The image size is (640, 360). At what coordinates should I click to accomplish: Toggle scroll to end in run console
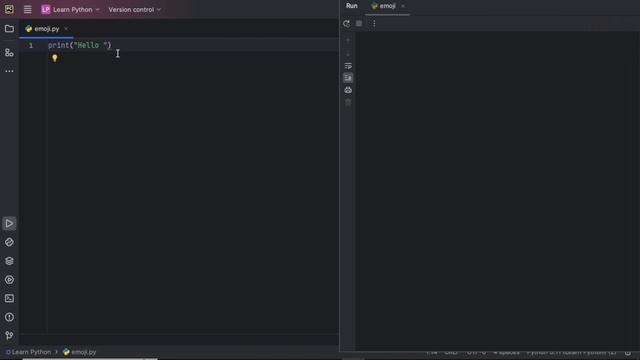click(348, 78)
